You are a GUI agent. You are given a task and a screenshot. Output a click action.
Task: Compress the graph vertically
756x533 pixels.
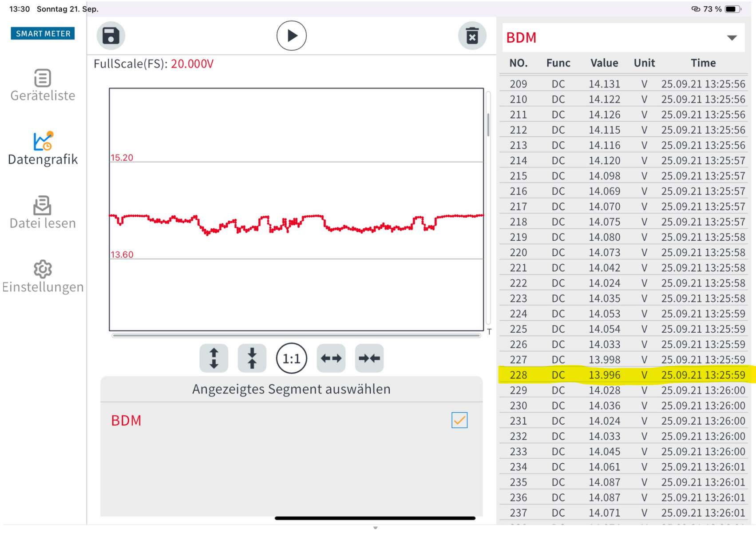[252, 358]
